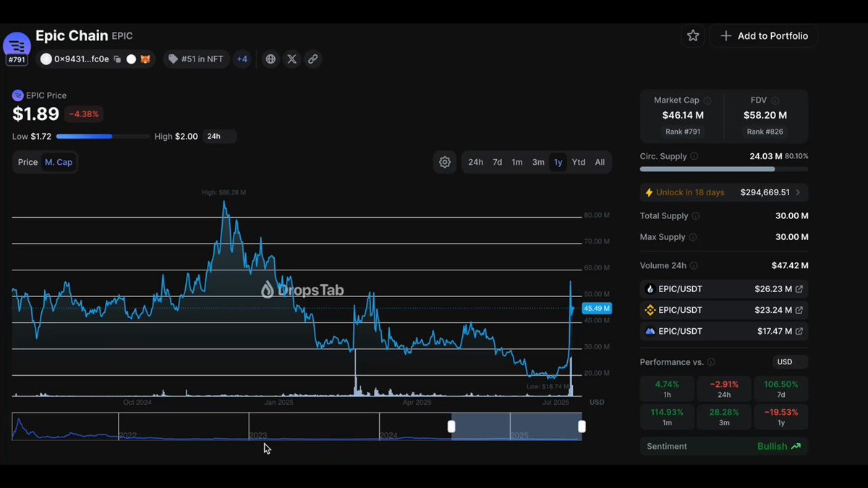Switch chart to Price view
Image resolution: width=868 pixels, height=488 pixels.
coord(27,162)
